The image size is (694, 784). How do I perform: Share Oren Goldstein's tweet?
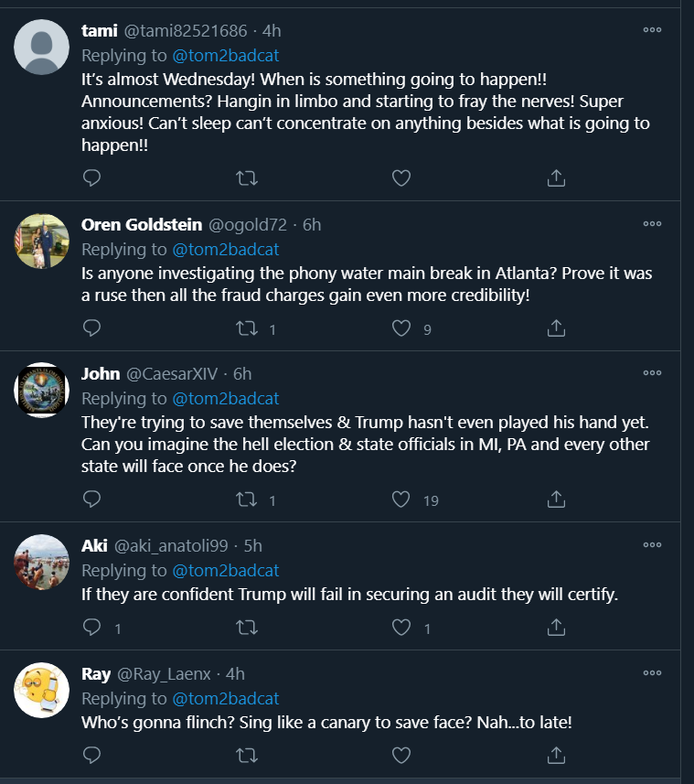(x=556, y=328)
